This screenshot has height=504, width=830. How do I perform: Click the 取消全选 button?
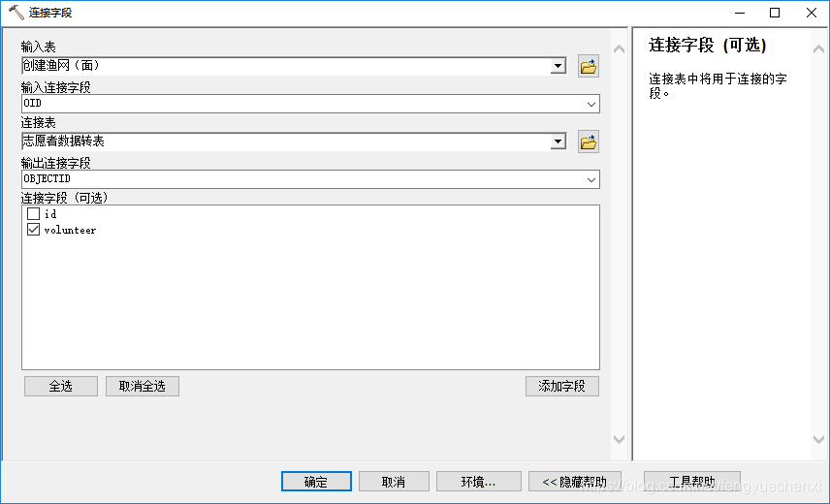point(143,386)
